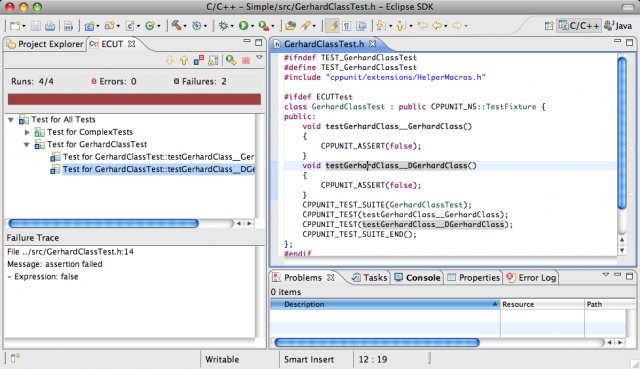Click the New C++ Source File icon
This screenshot has height=369, width=640.
(x=130, y=26)
